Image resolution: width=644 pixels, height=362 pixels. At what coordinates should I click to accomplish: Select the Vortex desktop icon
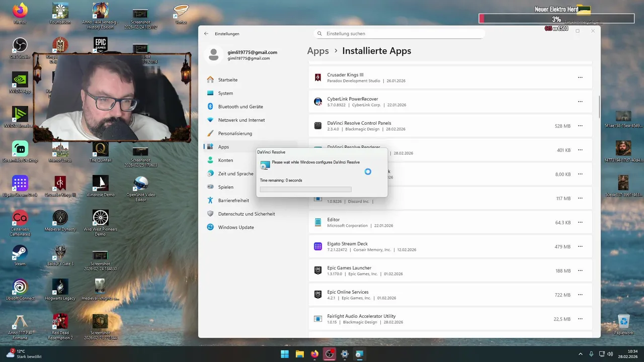[x=181, y=14]
